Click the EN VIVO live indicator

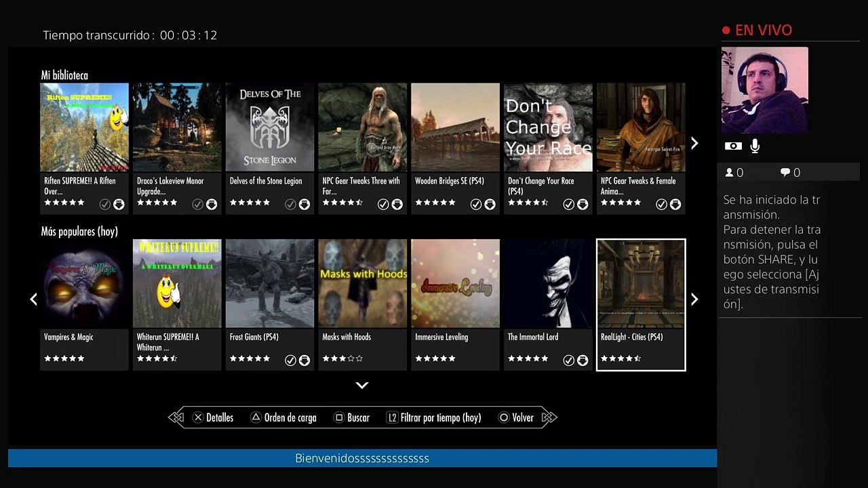pyautogui.click(x=757, y=30)
